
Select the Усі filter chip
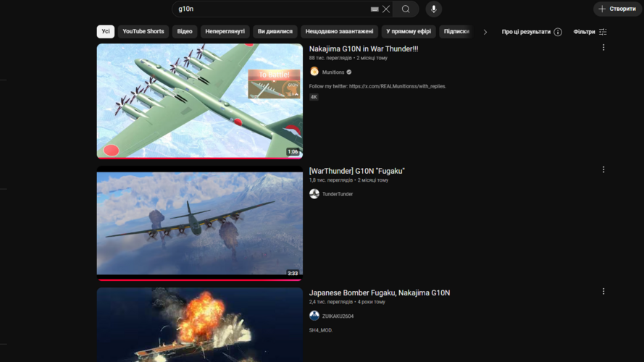(x=106, y=32)
